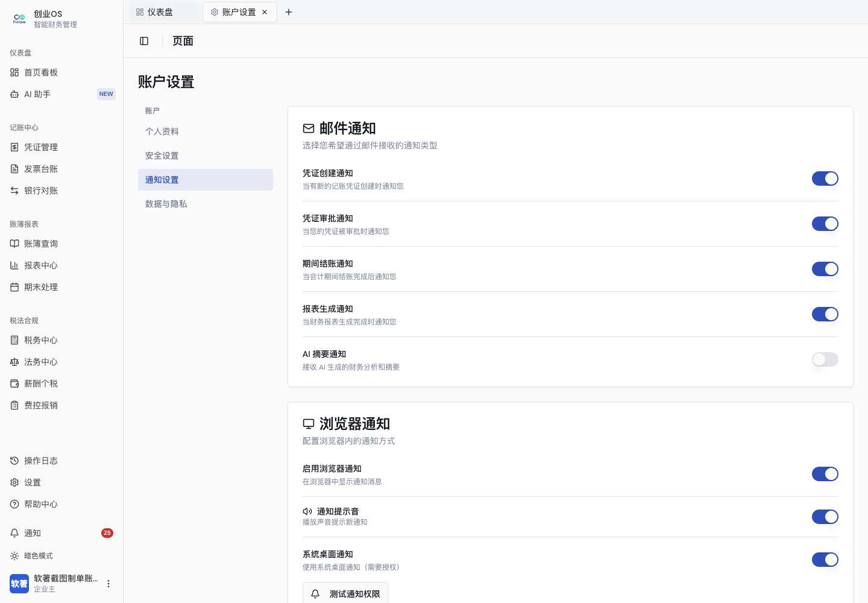Go to 首页看板 in sidebar

(61, 72)
